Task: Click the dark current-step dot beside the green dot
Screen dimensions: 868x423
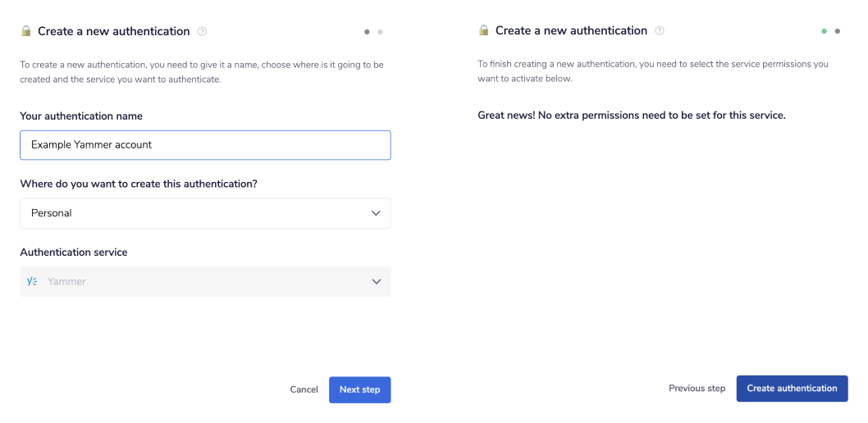Action: pos(837,31)
